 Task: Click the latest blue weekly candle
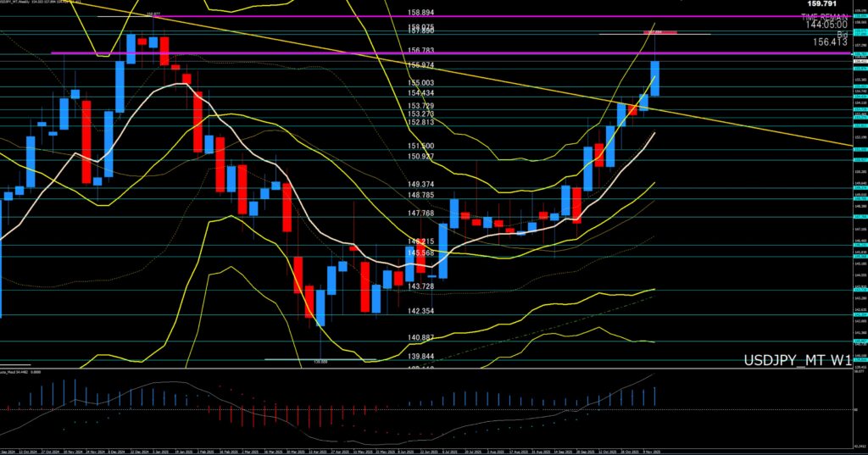click(x=654, y=78)
